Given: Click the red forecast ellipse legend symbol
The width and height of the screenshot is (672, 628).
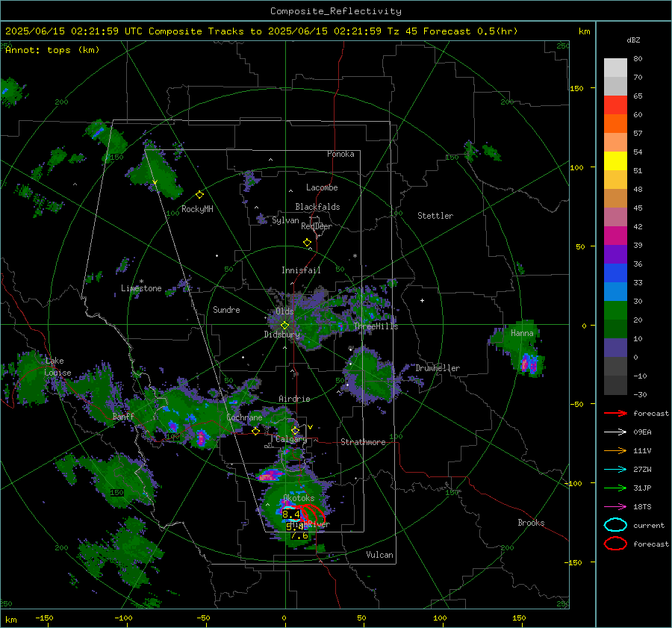Looking at the screenshot, I should tap(615, 544).
